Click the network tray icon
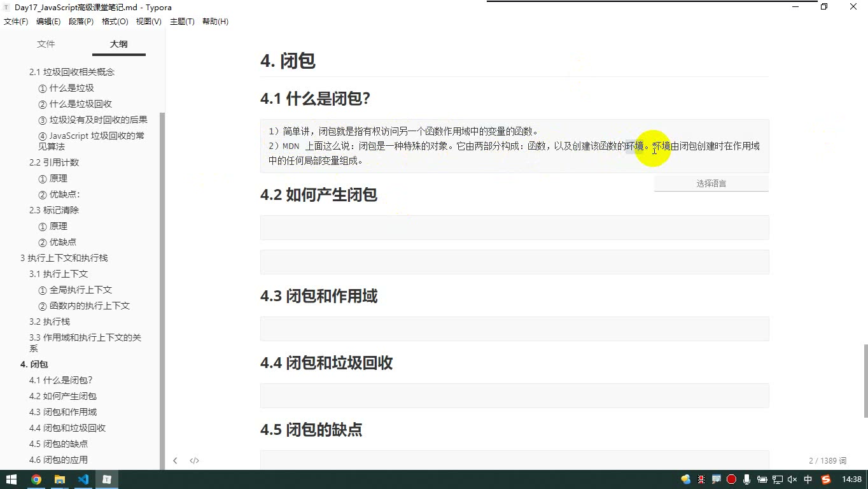The width and height of the screenshot is (868, 489). 777,479
